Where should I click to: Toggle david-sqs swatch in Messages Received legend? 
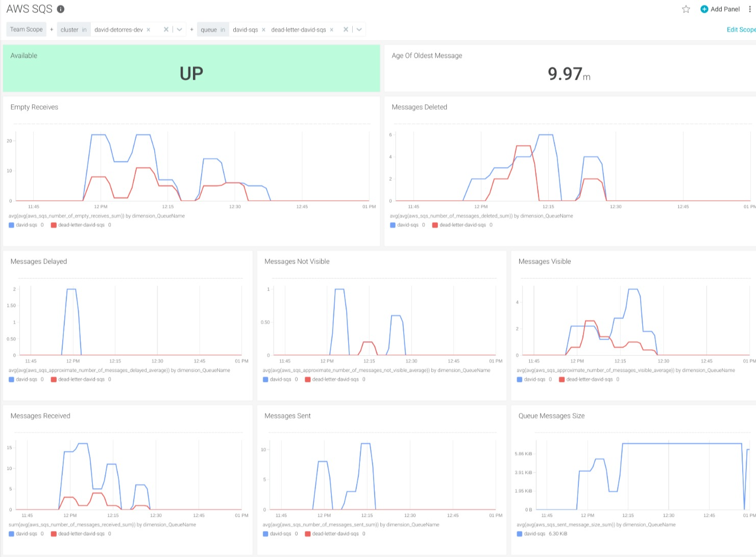(12, 534)
